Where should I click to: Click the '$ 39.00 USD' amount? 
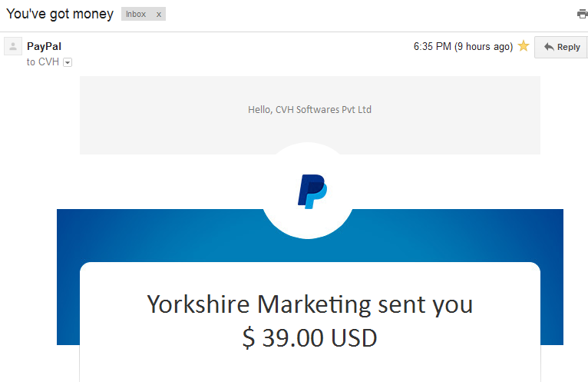click(x=310, y=337)
